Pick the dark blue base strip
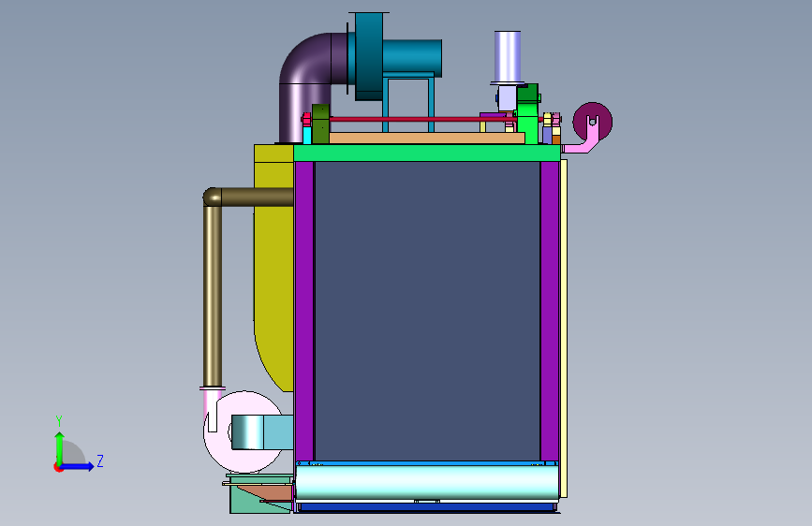812x526 pixels. click(427, 508)
